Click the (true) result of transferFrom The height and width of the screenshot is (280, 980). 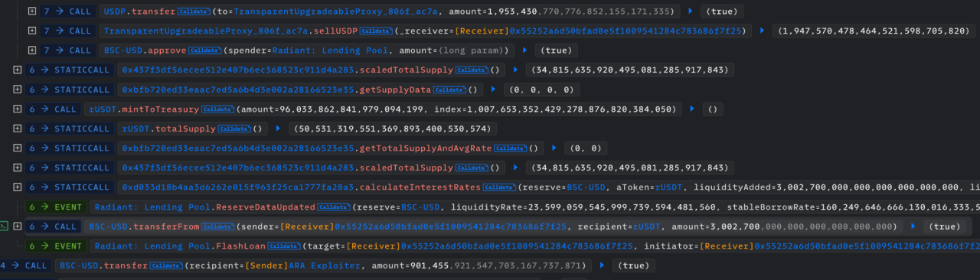click(944, 226)
